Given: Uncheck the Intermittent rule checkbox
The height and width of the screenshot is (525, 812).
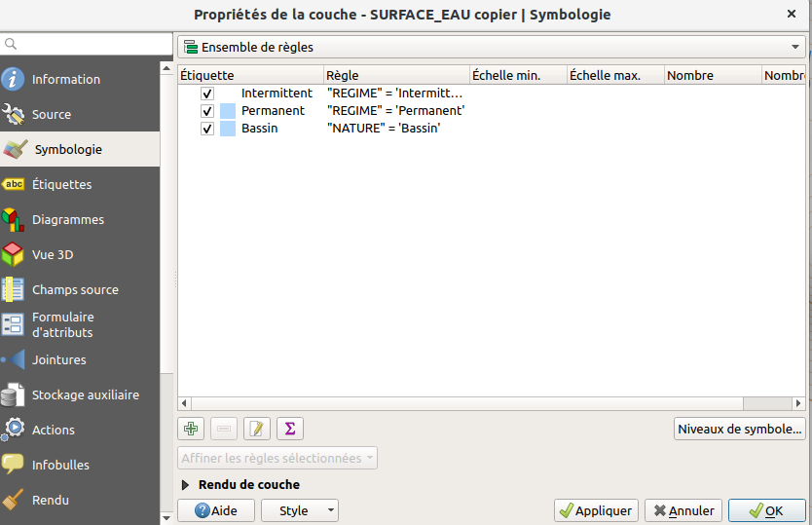Looking at the screenshot, I should [207, 94].
